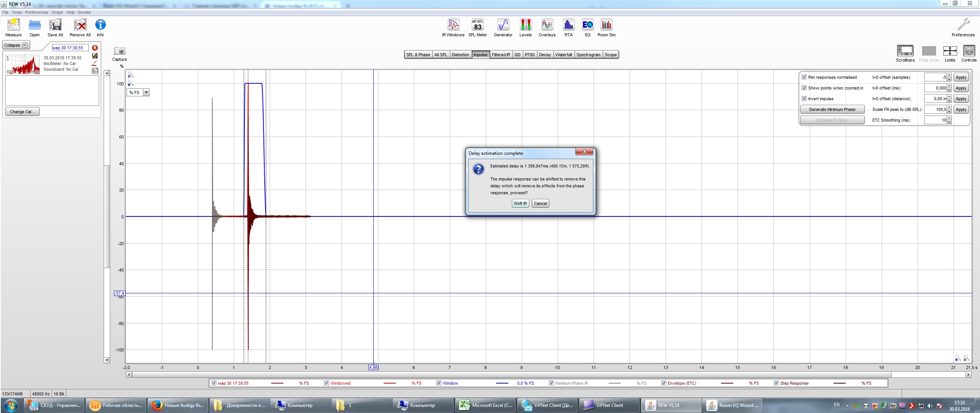
Task: Open the Preferences menu in the menu bar
Action: tap(36, 12)
